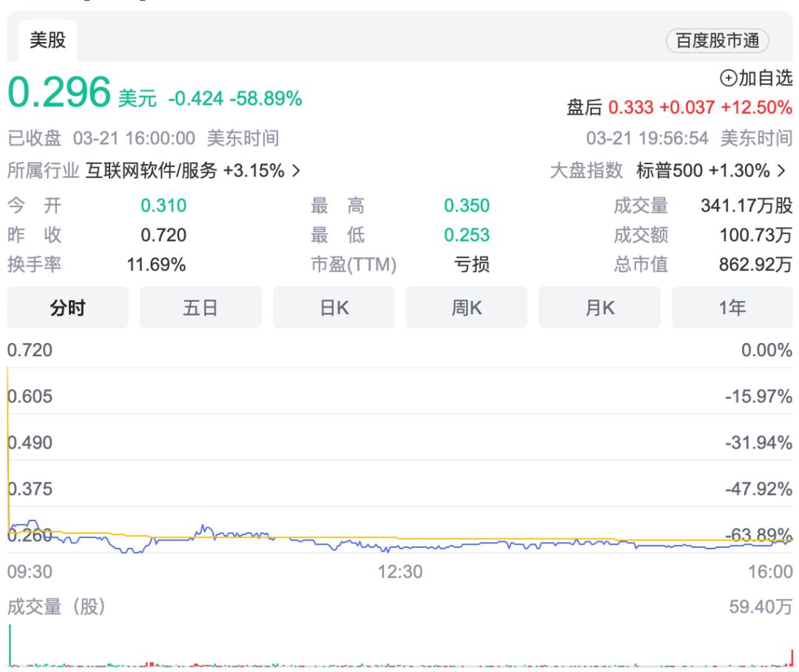Screen dimensions: 799x672
Task: Switch to the 五日 chart view
Action: pos(200,308)
